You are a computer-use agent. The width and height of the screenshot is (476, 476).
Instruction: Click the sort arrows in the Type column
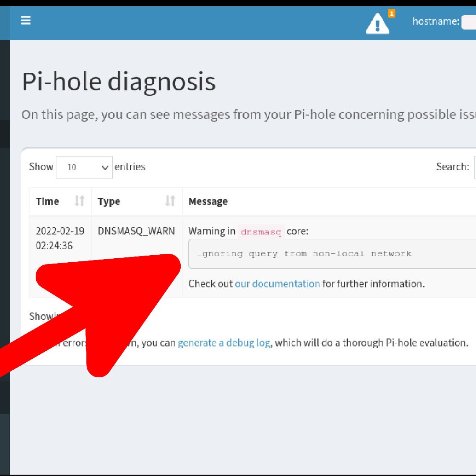(170, 201)
